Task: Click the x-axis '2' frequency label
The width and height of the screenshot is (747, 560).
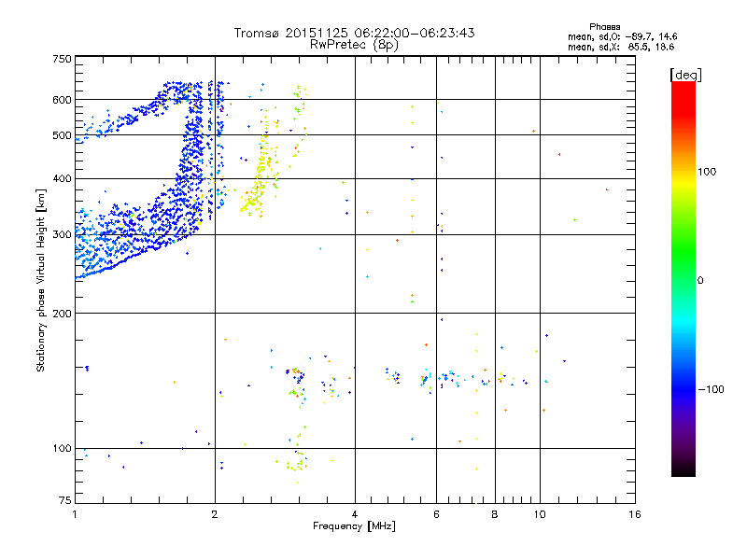Action: (x=215, y=514)
